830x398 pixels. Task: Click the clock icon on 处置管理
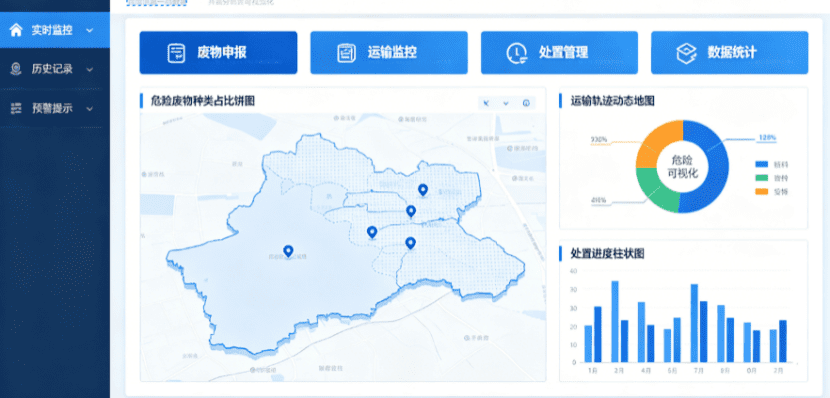pos(517,53)
